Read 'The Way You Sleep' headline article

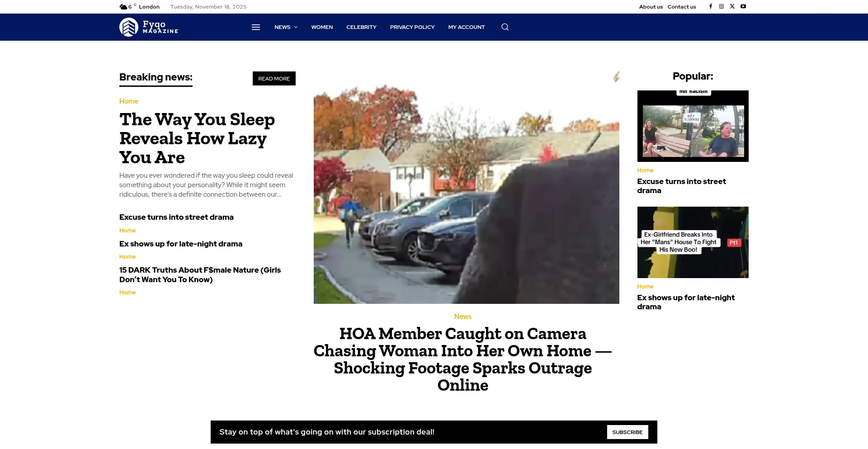[x=197, y=138]
